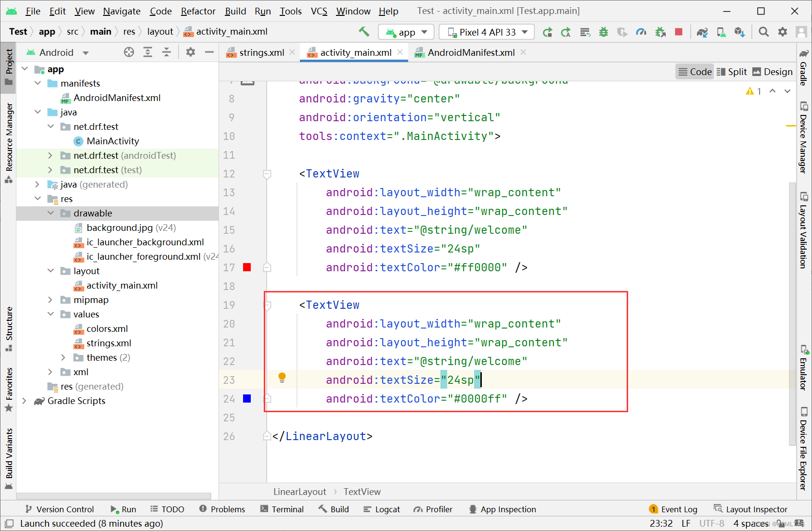Collapse the manifests folder
The width and height of the screenshot is (812, 531).
pyautogui.click(x=38, y=83)
